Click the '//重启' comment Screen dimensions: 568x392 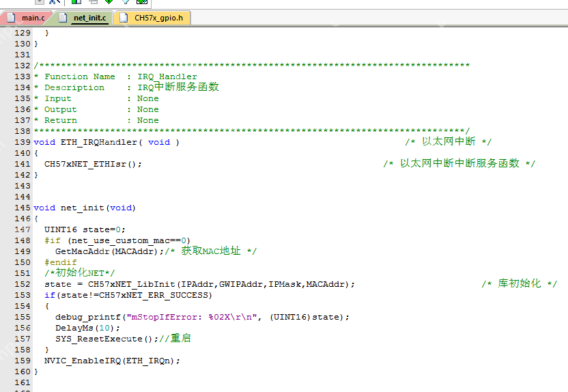click(175, 338)
